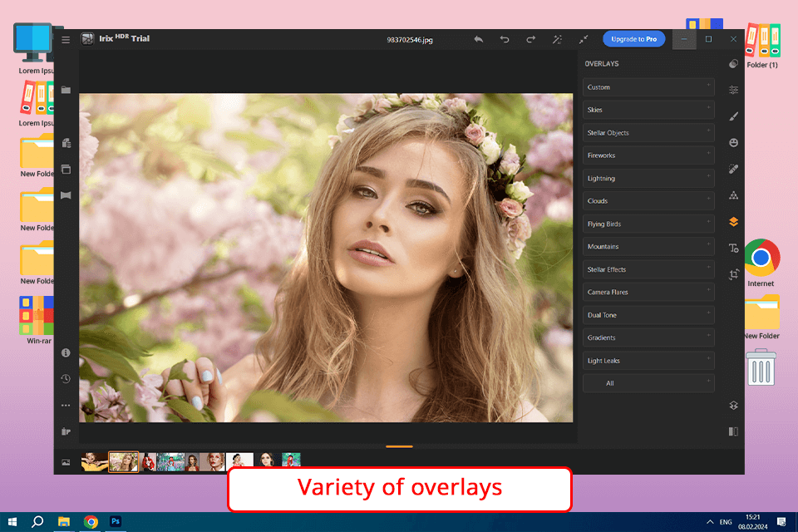This screenshot has width=798, height=532.
Task: Expand the Lightning overlays category
Action: tap(648, 178)
